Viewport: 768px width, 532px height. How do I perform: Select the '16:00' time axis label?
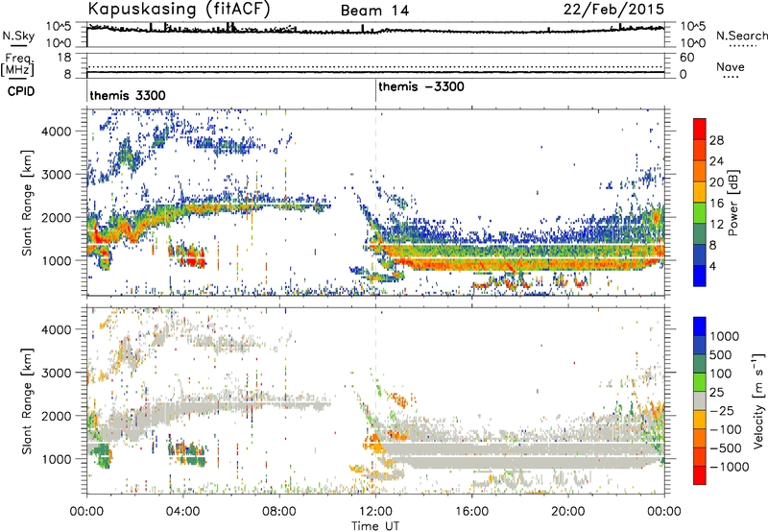point(471,512)
